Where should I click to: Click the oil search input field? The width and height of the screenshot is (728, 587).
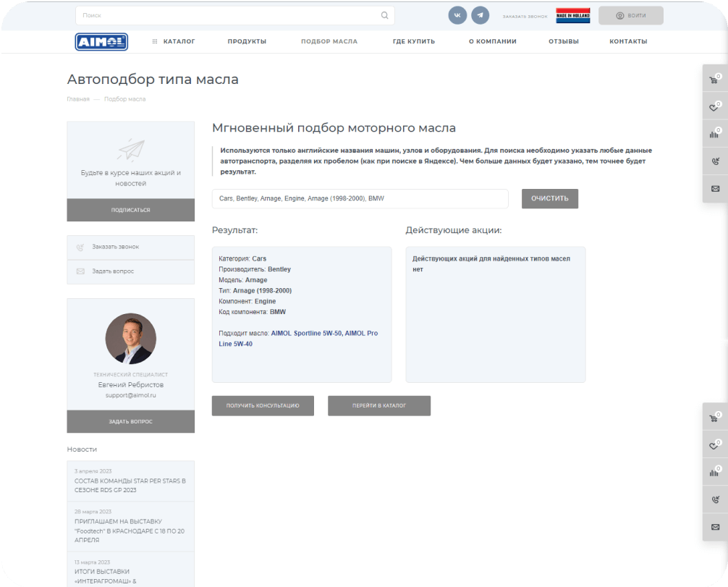click(360, 199)
